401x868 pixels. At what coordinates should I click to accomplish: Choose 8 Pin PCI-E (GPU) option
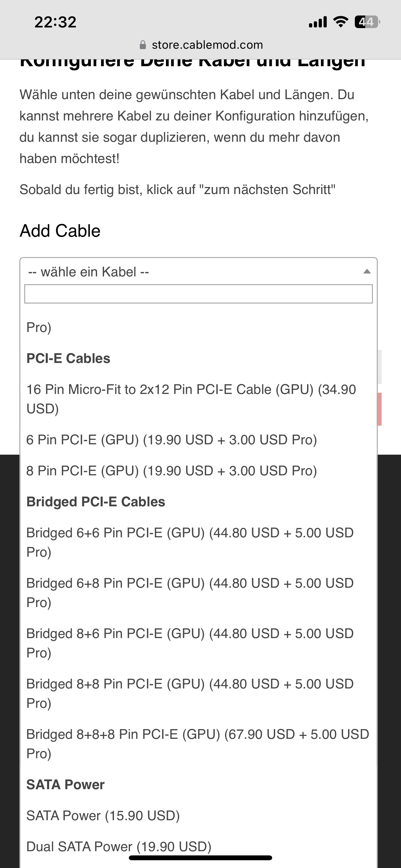tap(171, 471)
